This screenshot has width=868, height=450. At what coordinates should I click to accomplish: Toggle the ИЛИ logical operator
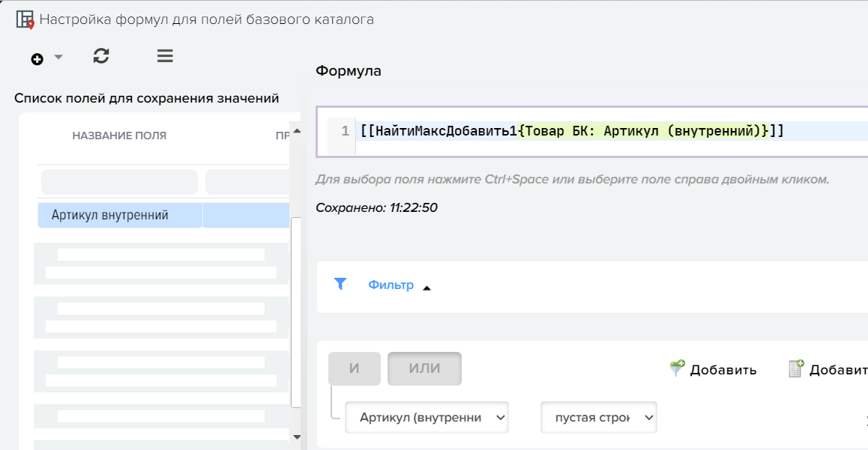[424, 368]
